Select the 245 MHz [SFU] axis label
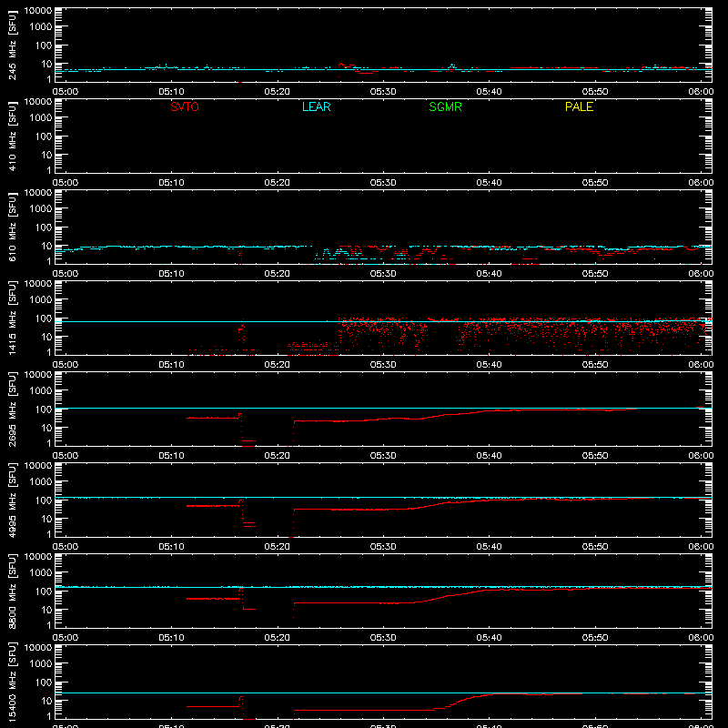This screenshot has height=728, width=728. pos(13,45)
